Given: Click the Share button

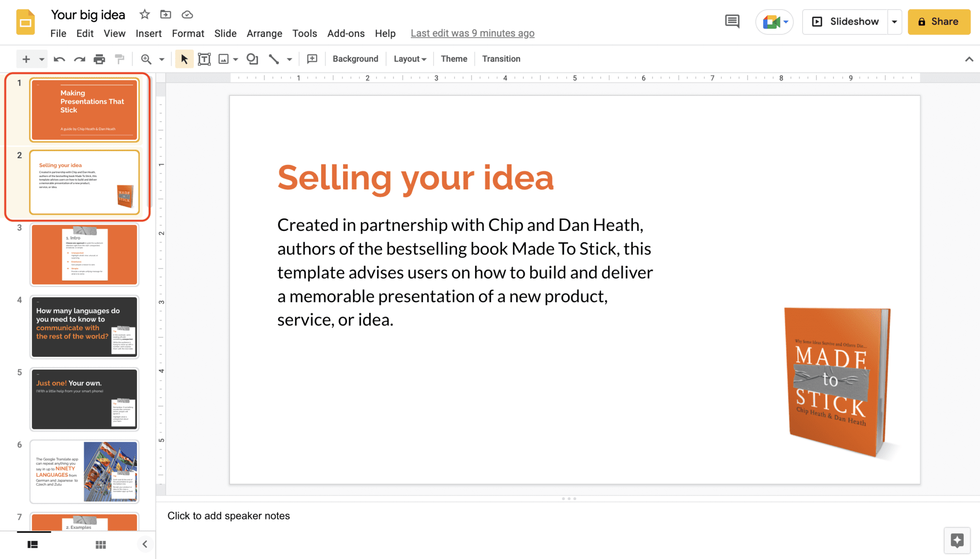Looking at the screenshot, I should pos(939,22).
